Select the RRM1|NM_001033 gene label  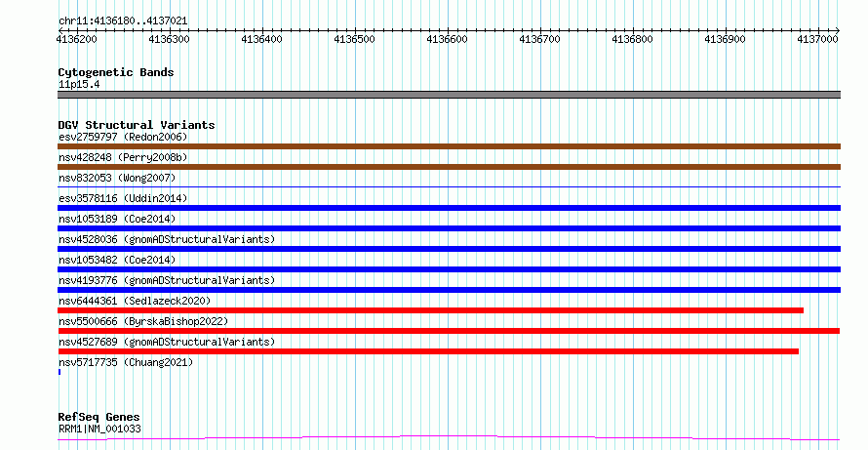(x=99, y=429)
